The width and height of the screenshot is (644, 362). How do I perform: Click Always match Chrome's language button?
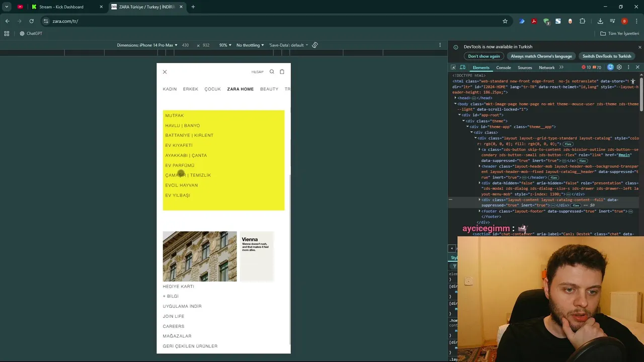coord(541,56)
